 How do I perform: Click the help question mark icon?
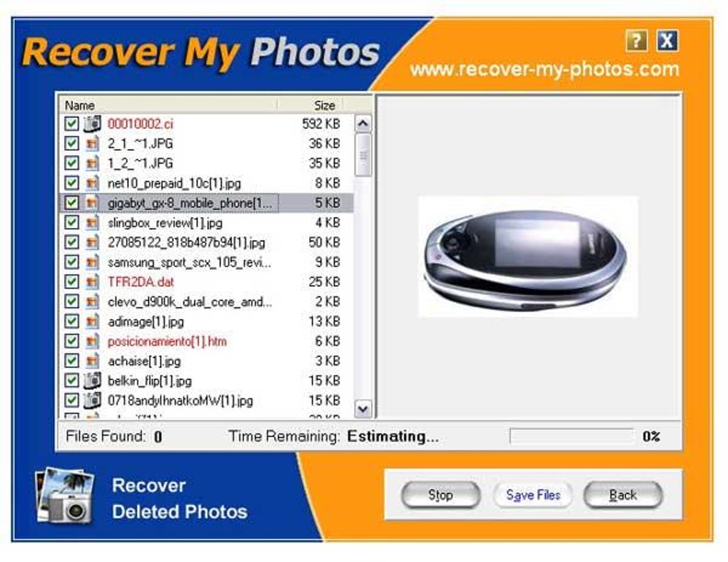tap(637, 41)
